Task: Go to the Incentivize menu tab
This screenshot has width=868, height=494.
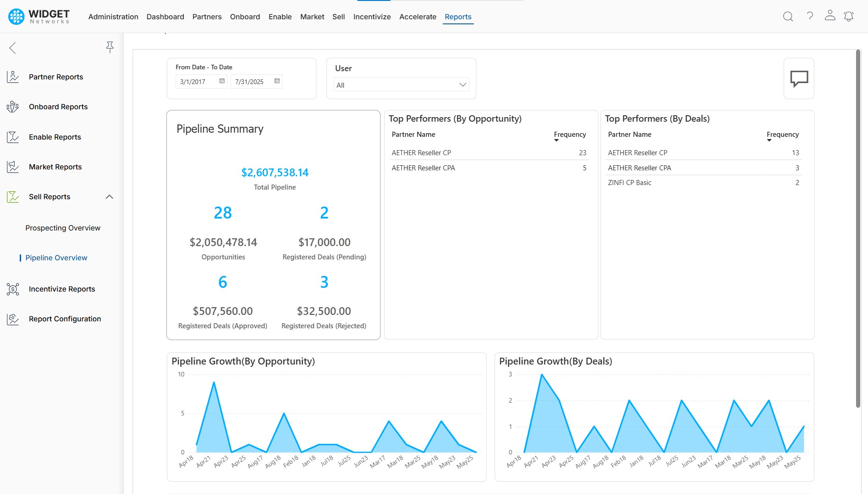Action: 372,17
